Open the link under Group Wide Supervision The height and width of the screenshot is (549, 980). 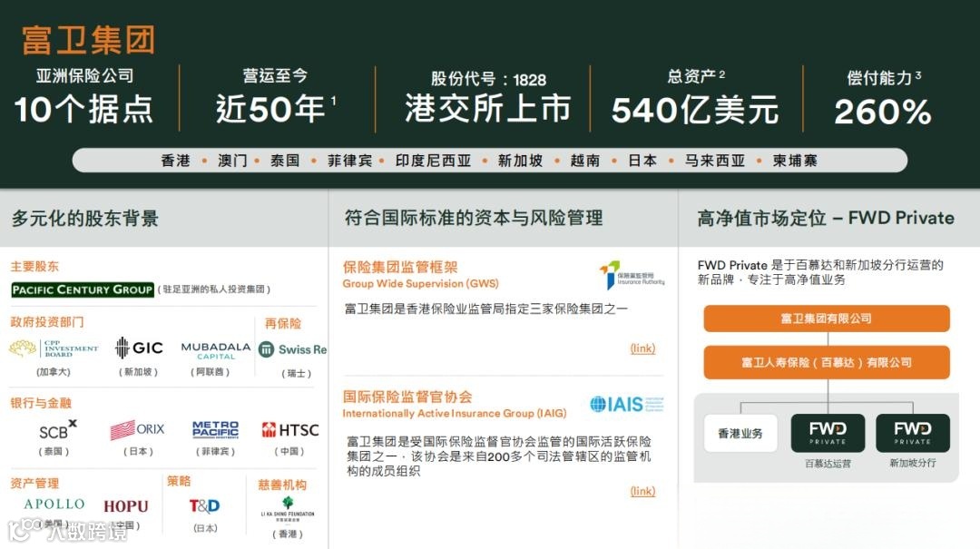pyautogui.click(x=642, y=348)
